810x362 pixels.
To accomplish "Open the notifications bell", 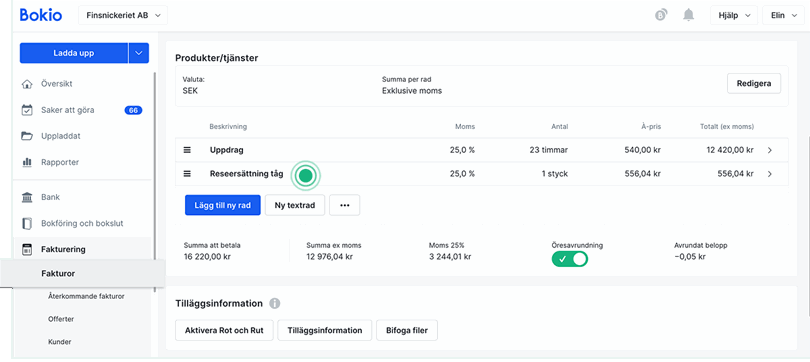I will 688,15.
